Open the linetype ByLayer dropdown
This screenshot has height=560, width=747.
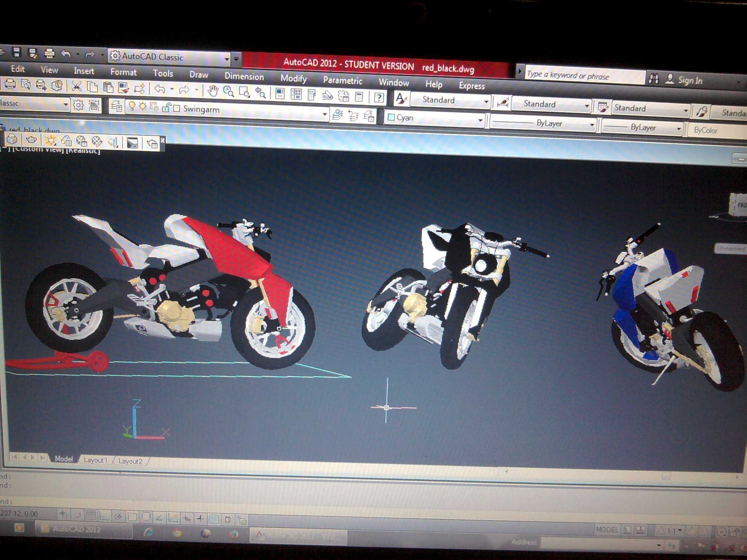pyautogui.click(x=543, y=123)
